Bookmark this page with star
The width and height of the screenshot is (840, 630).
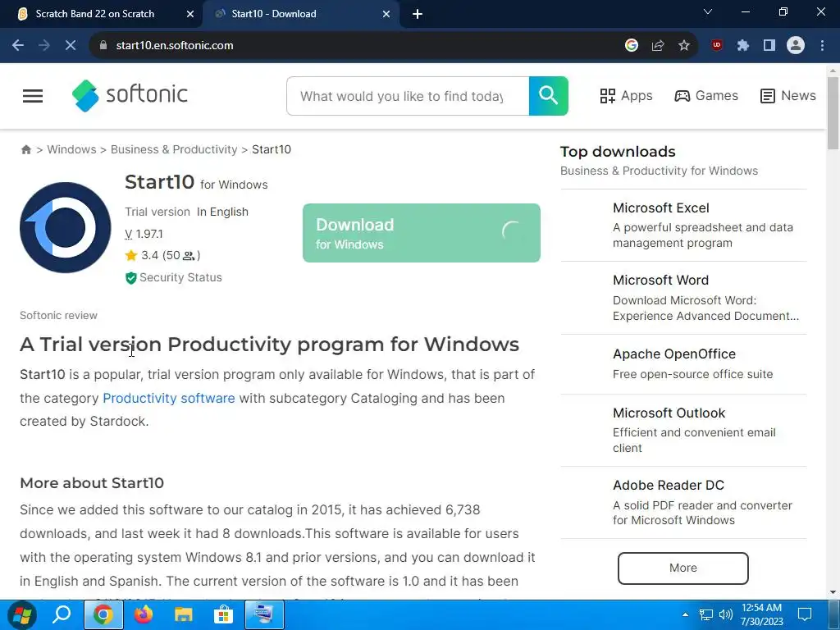[684, 46]
